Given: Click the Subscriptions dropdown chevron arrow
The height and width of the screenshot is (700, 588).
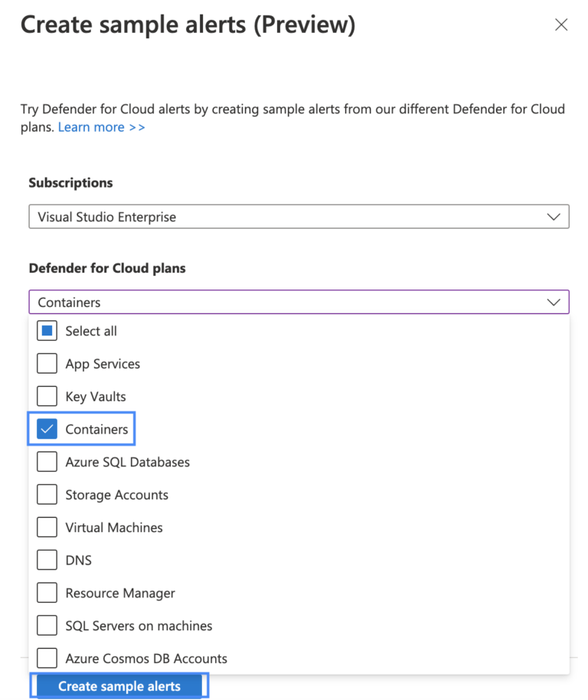Looking at the screenshot, I should (x=554, y=216).
